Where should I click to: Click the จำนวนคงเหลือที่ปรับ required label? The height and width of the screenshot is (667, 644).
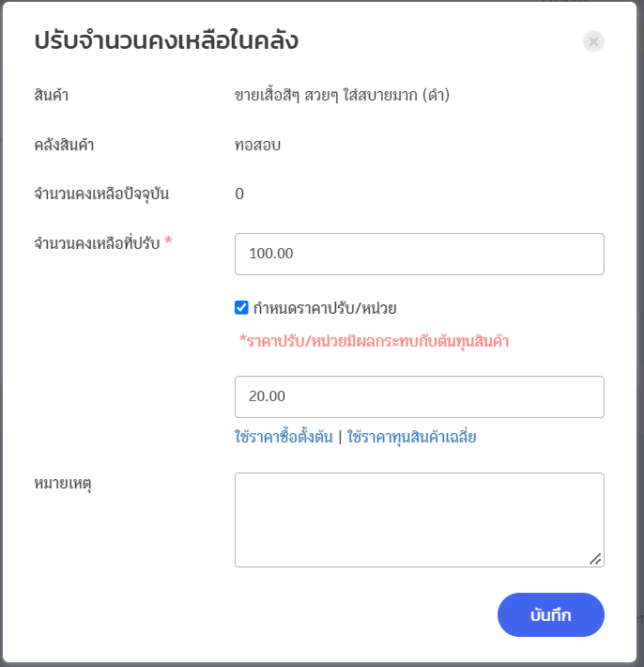(x=103, y=243)
